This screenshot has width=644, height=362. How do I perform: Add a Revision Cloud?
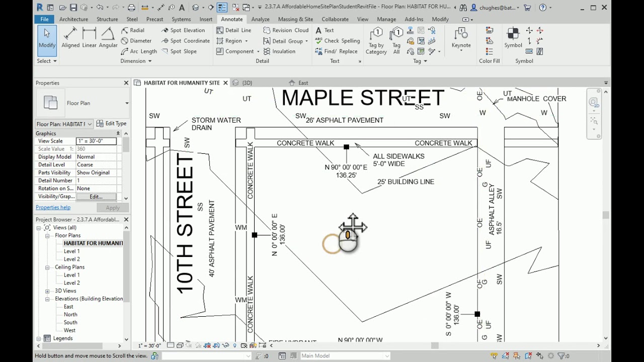tap(286, 30)
